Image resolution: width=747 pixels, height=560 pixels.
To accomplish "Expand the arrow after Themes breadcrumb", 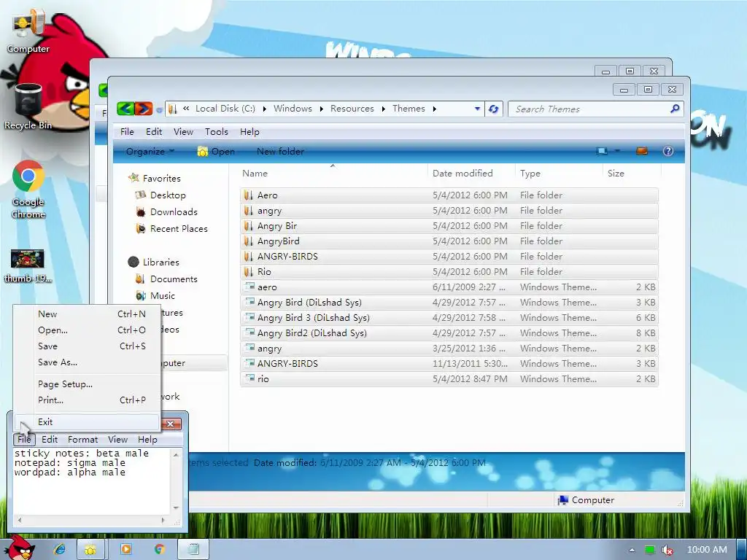I will (434, 109).
